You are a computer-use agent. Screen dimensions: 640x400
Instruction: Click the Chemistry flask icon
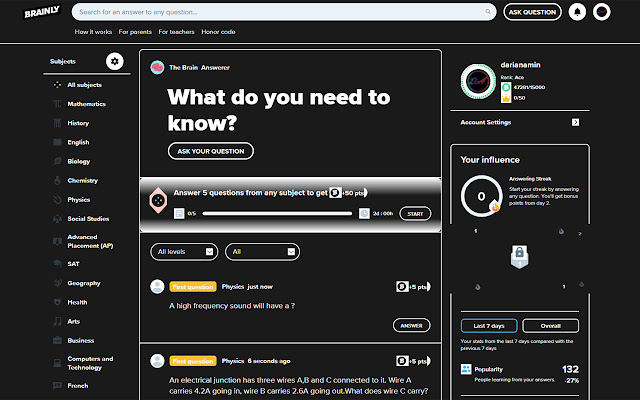pos(58,180)
